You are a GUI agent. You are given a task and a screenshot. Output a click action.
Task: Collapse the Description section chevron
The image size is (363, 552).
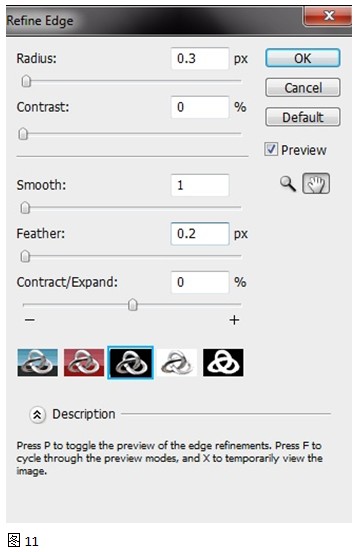[x=37, y=415]
